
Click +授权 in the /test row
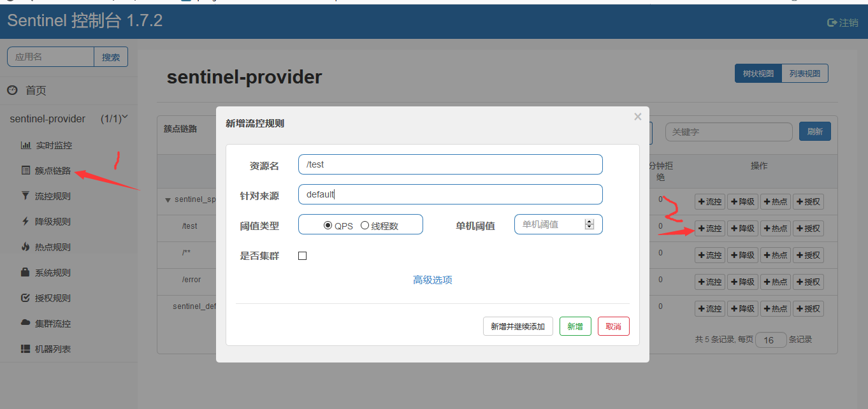pos(809,229)
